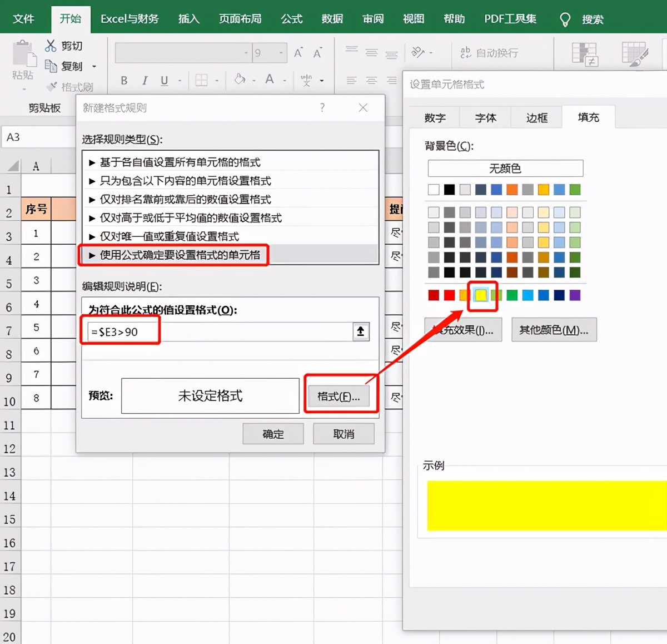Switch to the 数据 ribbon tab
Image resolution: width=667 pixels, height=644 pixels.
pos(332,19)
